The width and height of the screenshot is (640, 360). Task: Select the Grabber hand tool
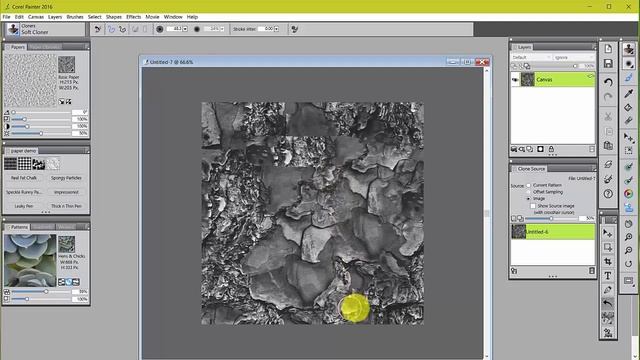(629, 224)
